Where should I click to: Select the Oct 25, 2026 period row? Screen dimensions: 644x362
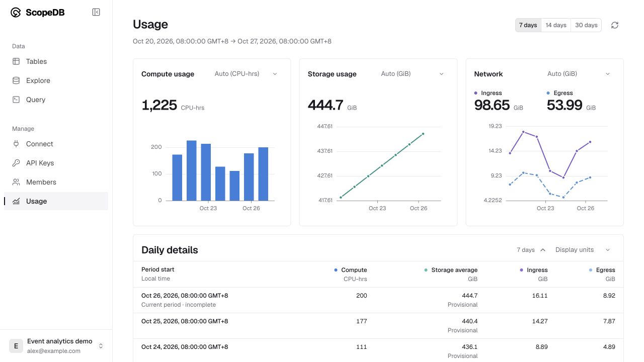coord(378,326)
